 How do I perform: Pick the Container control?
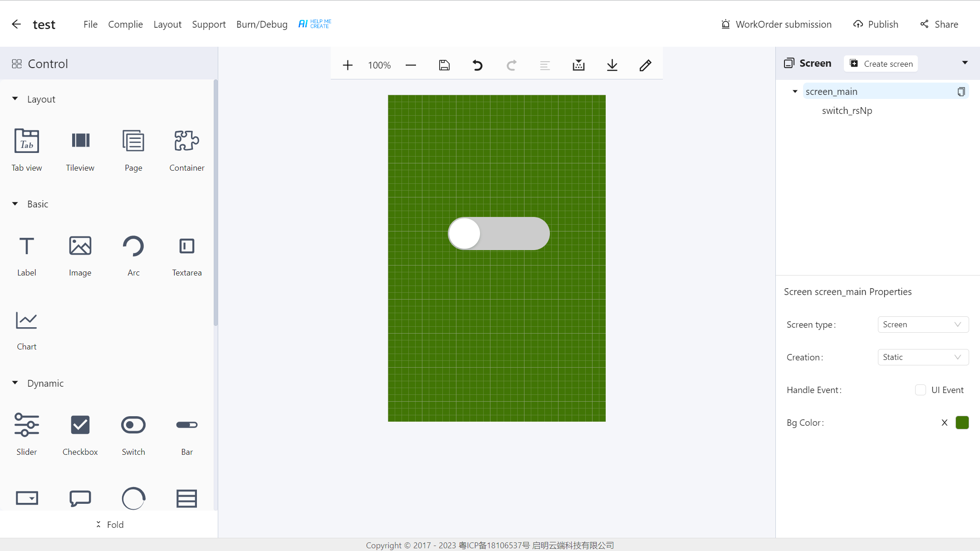[187, 150]
